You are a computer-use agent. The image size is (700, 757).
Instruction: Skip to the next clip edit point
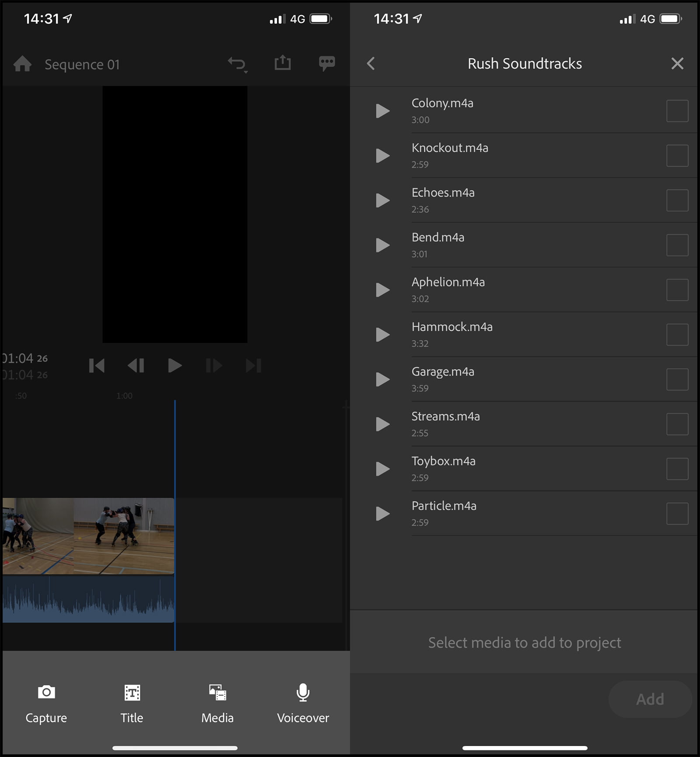coord(252,366)
